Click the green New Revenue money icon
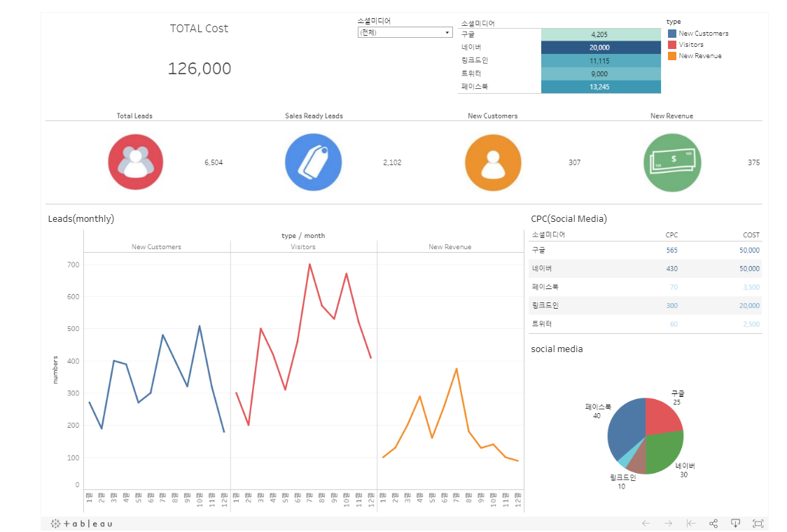 coord(672,162)
